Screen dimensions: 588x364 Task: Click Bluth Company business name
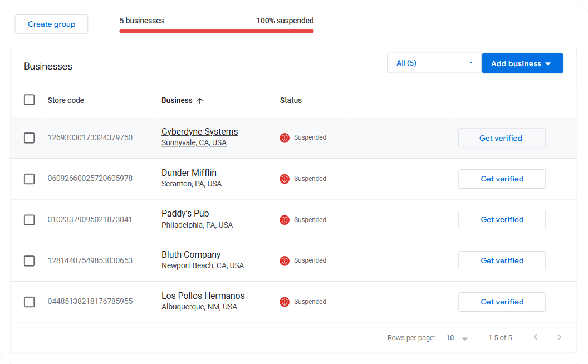click(x=191, y=254)
